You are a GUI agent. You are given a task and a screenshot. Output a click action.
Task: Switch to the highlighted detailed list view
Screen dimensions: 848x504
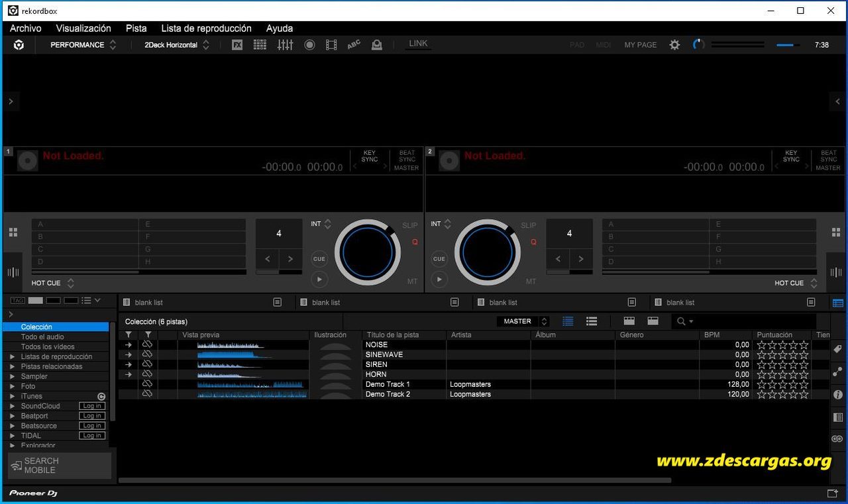point(568,321)
